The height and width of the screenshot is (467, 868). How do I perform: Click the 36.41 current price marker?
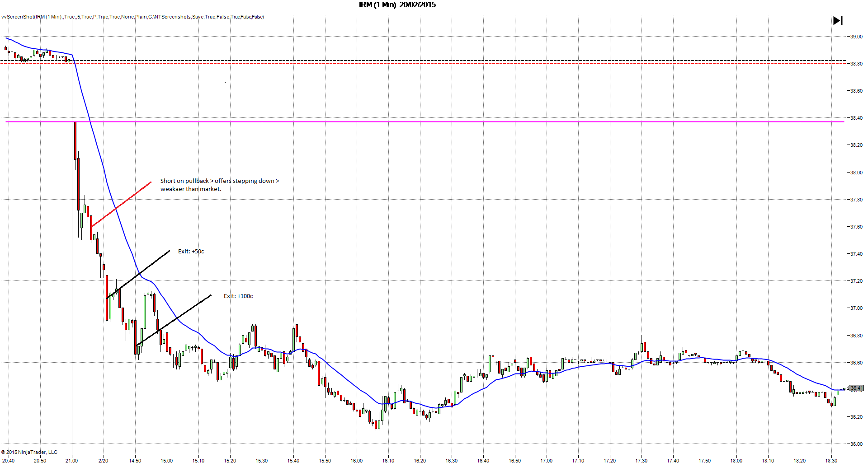click(856, 388)
